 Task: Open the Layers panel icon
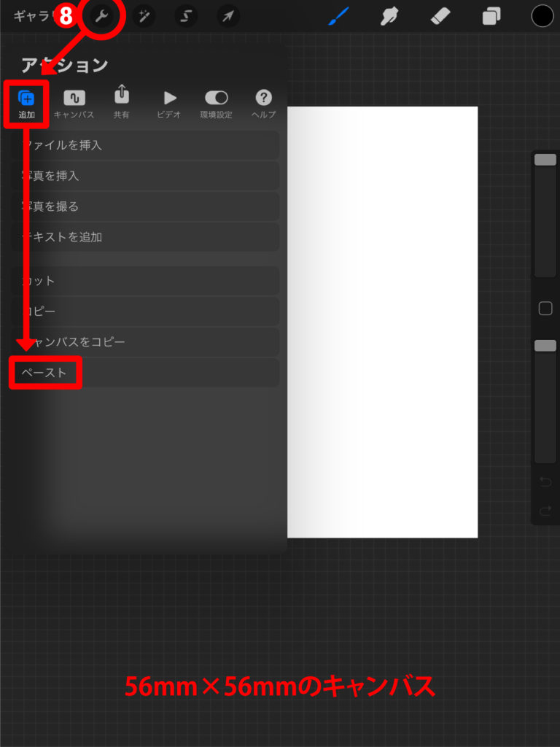(491, 17)
